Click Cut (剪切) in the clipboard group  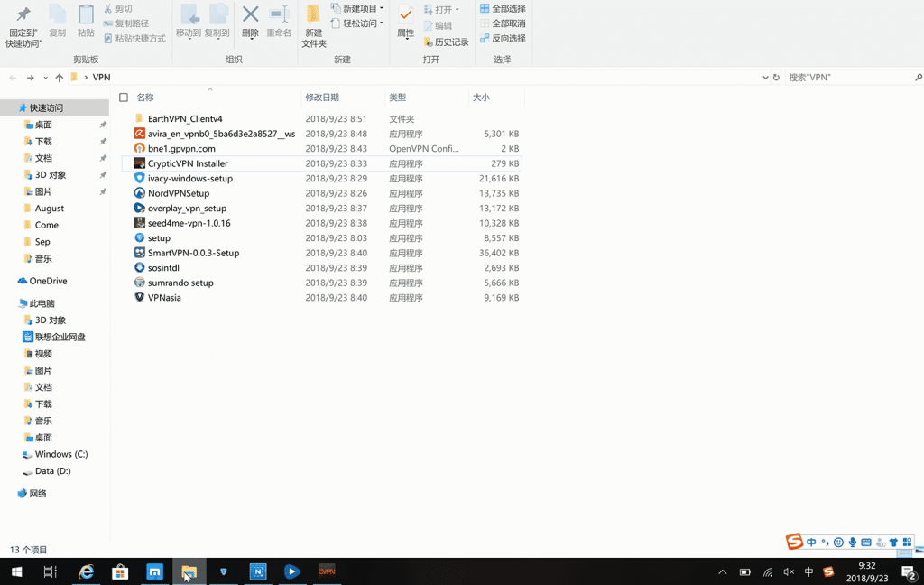click(118, 8)
